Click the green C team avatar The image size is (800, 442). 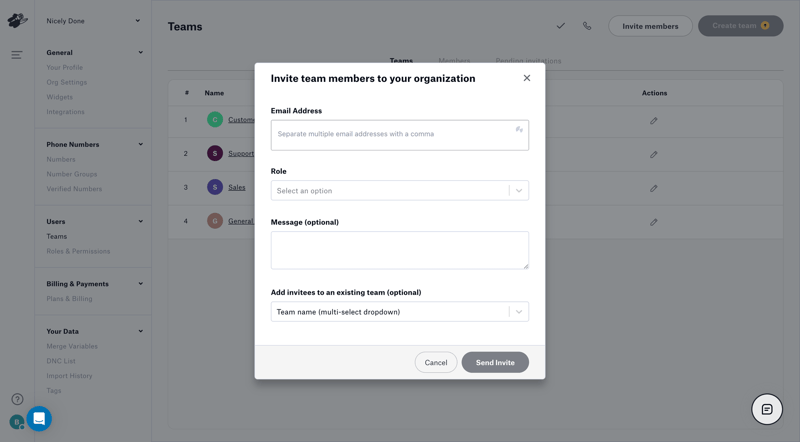(215, 119)
